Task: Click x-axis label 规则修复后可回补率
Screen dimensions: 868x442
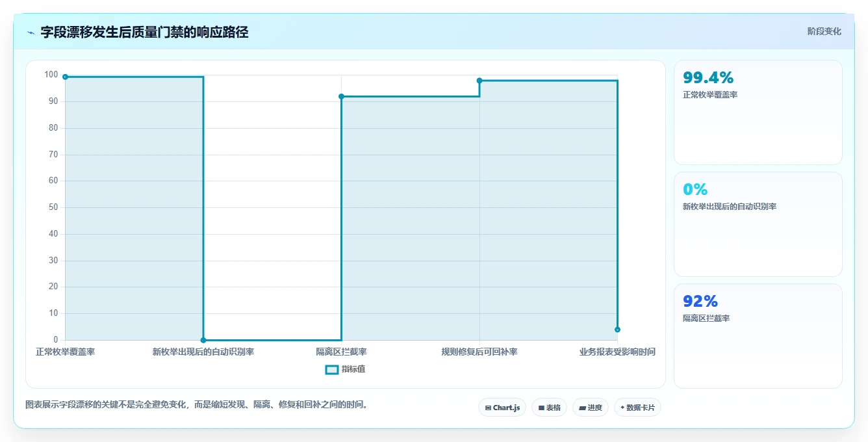Action: pos(479,352)
